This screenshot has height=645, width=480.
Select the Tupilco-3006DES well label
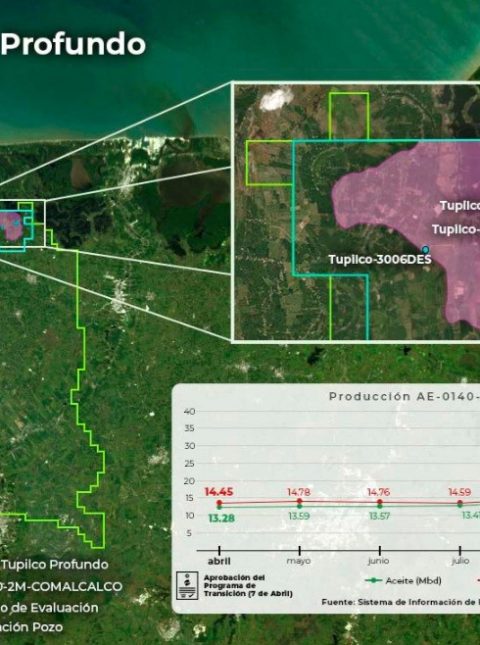point(380,260)
